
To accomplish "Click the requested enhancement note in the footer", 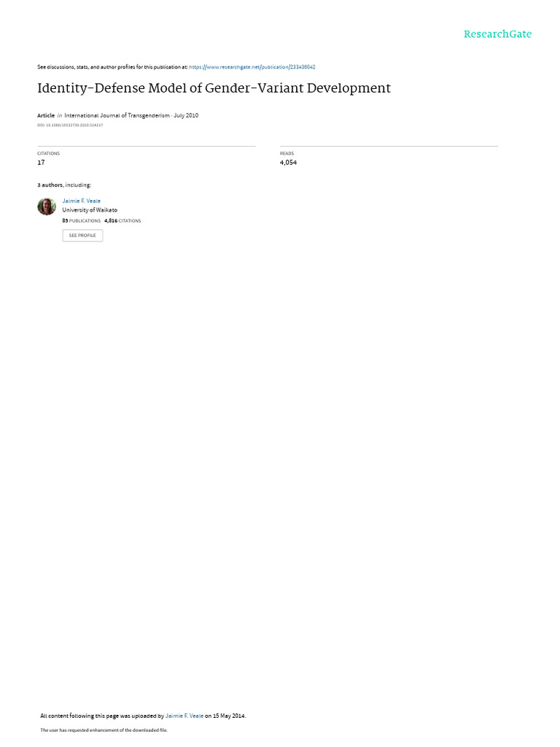I will pos(104,730).
